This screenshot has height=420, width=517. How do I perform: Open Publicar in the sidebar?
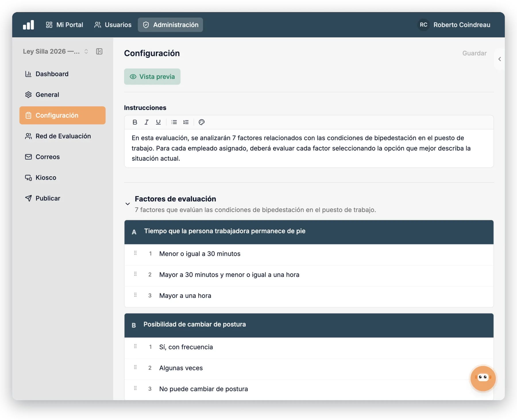point(63,198)
